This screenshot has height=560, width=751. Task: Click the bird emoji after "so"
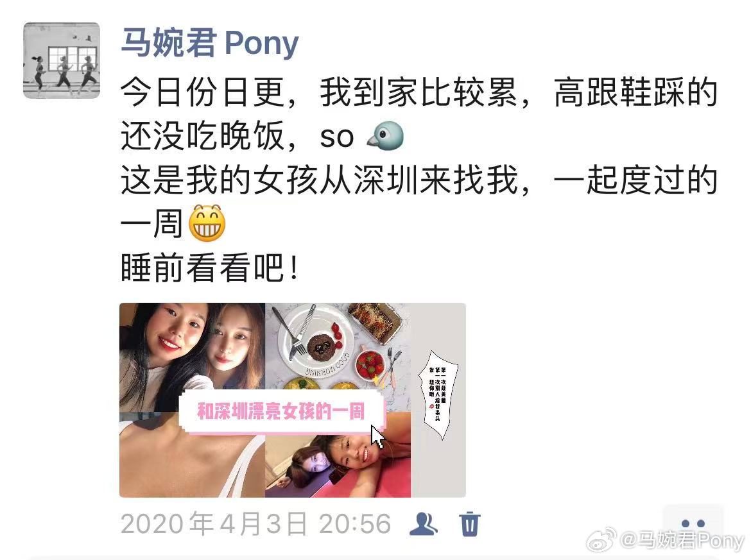[x=385, y=136]
